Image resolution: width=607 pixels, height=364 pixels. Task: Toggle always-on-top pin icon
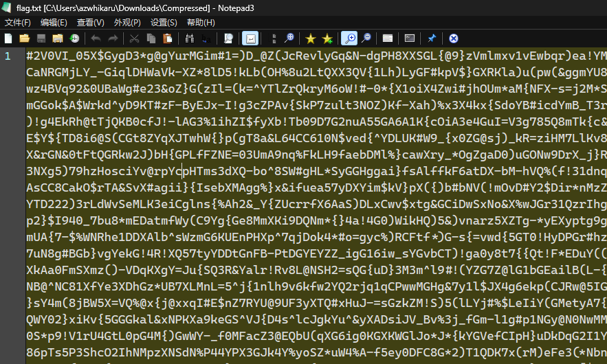(432, 38)
